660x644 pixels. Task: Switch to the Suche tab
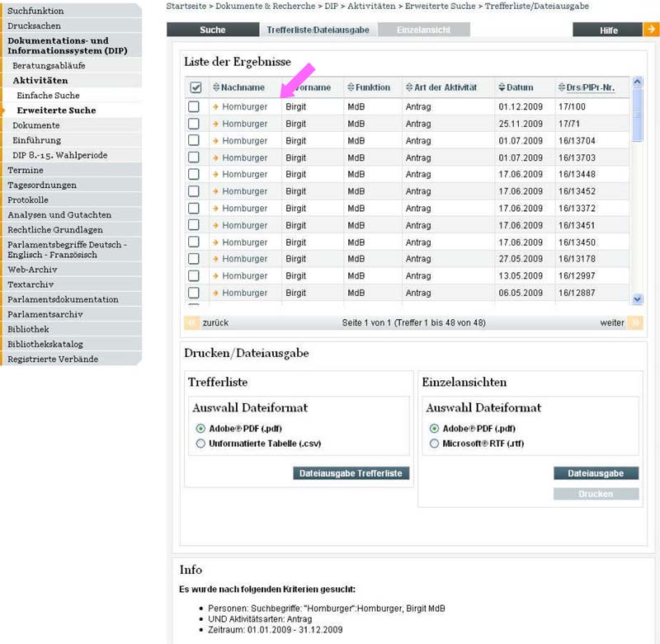pos(212,30)
